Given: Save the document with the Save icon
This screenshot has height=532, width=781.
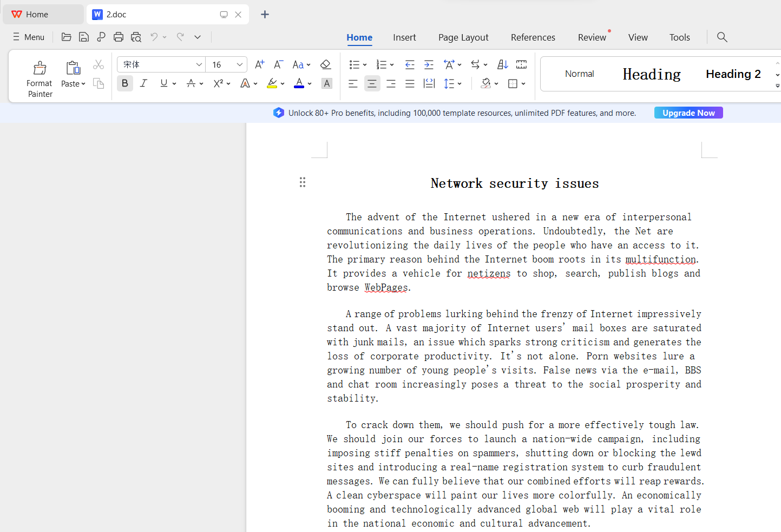Looking at the screenshot, I should 84,37.
